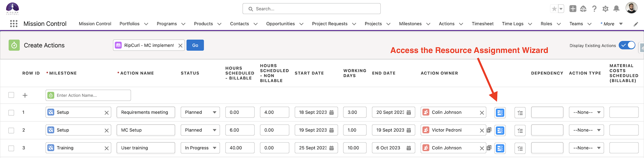Open the Setup gear icon
Viewport: 644px width, 158px height.
[x=605, y=9]
